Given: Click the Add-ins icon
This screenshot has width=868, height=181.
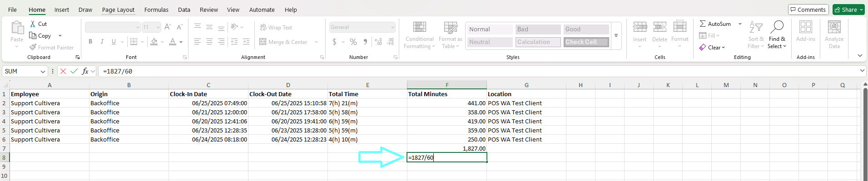Looking at the screenshot, I should point(806,27).
